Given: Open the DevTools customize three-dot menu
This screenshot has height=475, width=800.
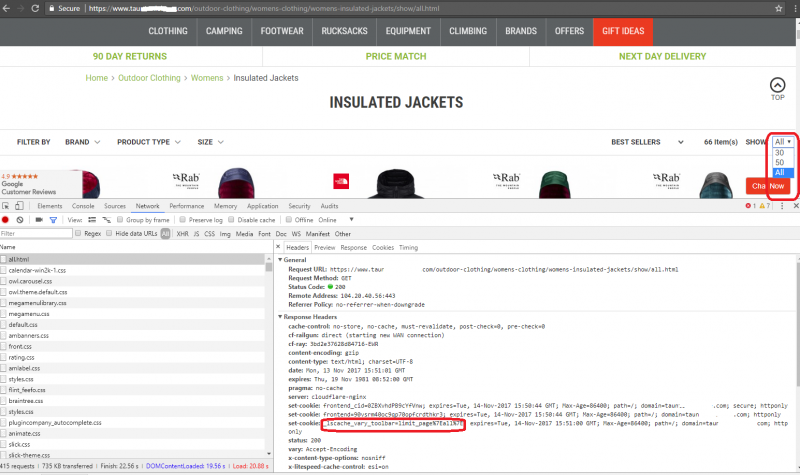Looking at the screenshot, I should click(782, 206).
